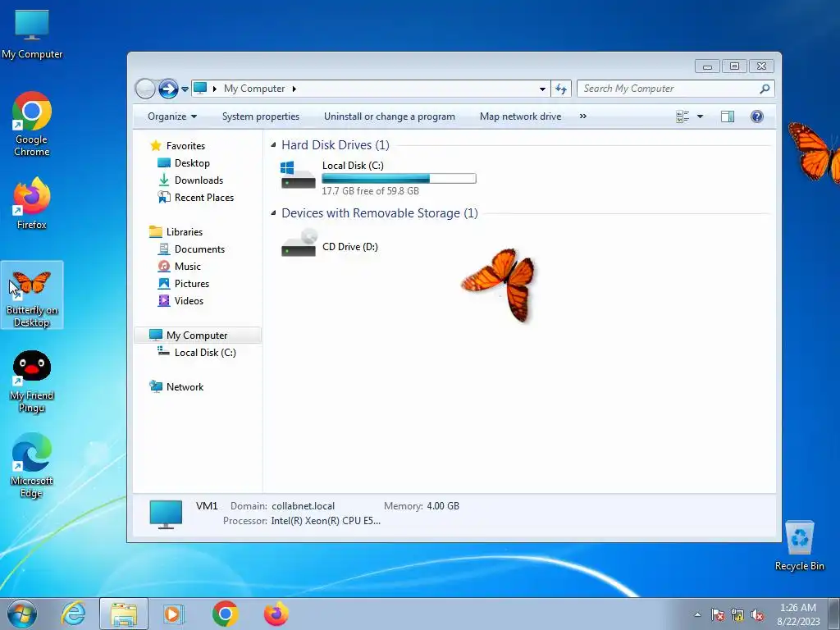Click the VM1 computer icon in details pane
Image resolution: width=840 pixels, height=630 pixels.
pos(166,514)
